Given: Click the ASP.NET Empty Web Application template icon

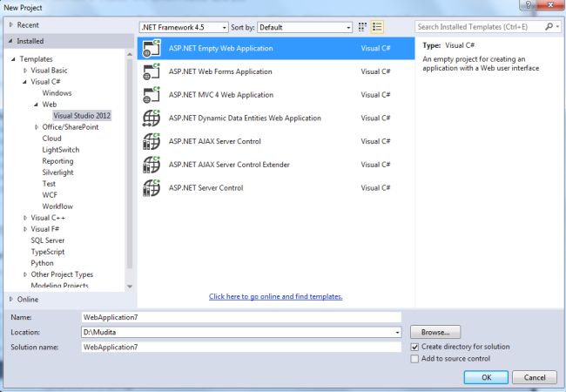Looking at the screenshot, I should point(152,49).
